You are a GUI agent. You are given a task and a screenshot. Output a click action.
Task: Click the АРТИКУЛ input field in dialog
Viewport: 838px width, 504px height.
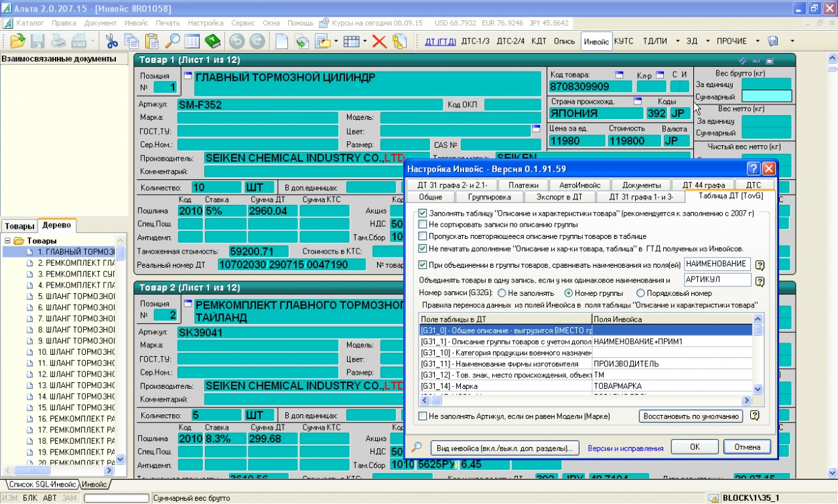pyautogui.click(x=717, y=280)
